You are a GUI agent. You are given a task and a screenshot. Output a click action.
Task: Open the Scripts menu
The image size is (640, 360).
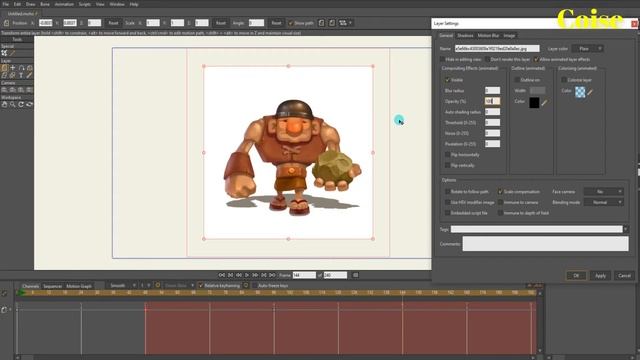85,4
